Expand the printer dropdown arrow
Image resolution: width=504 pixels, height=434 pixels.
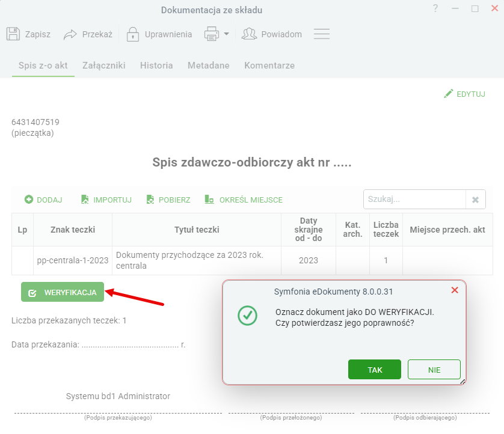tap(227, 34)
